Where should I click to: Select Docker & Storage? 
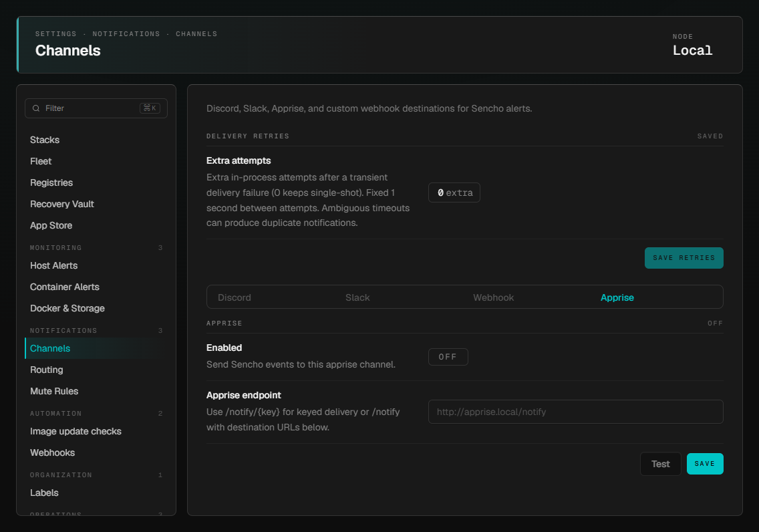[x=67, y=308]
